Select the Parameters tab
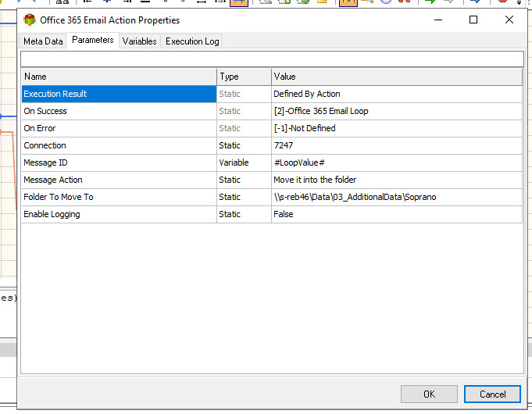Viewport: 532px width, 414px height. (x=93, y=40)
